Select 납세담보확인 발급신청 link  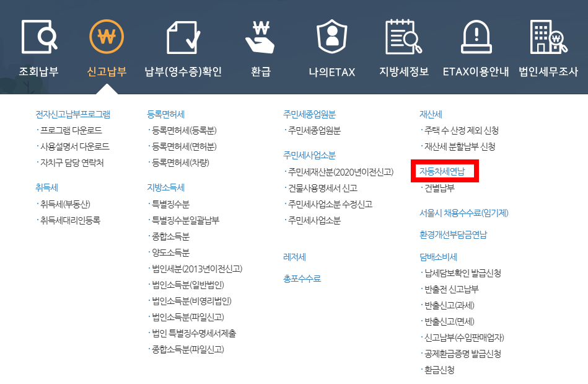[463, 273]
